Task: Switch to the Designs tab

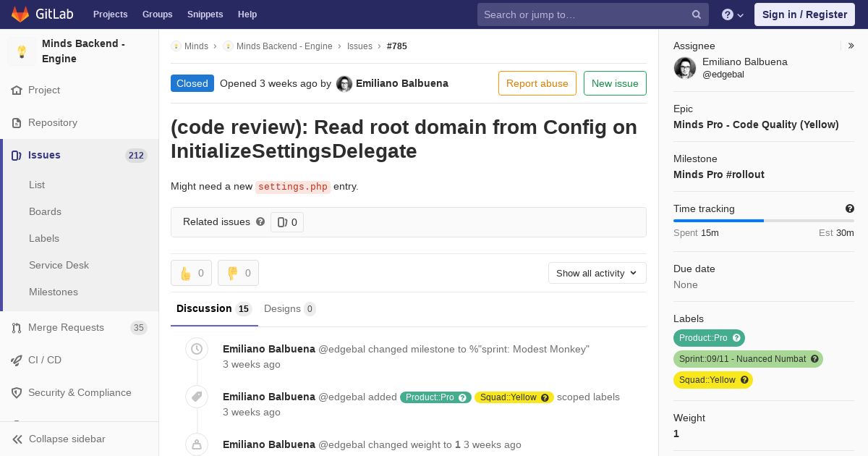Action: [x=289, y=308]
